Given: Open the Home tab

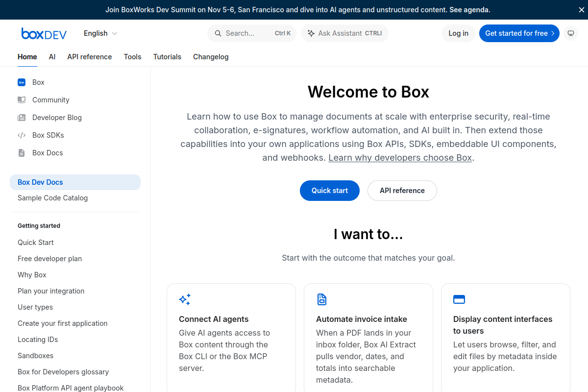Looking at the screenshot, I should click(27, 57).
